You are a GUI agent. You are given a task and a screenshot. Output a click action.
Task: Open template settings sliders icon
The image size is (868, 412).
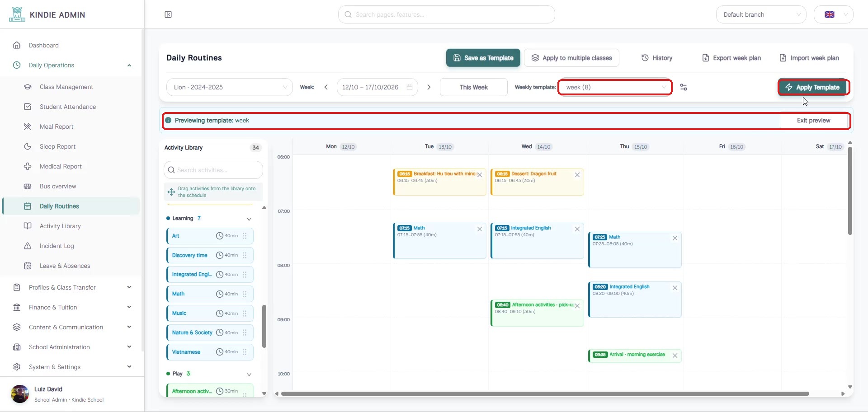(x=684, y=87)
